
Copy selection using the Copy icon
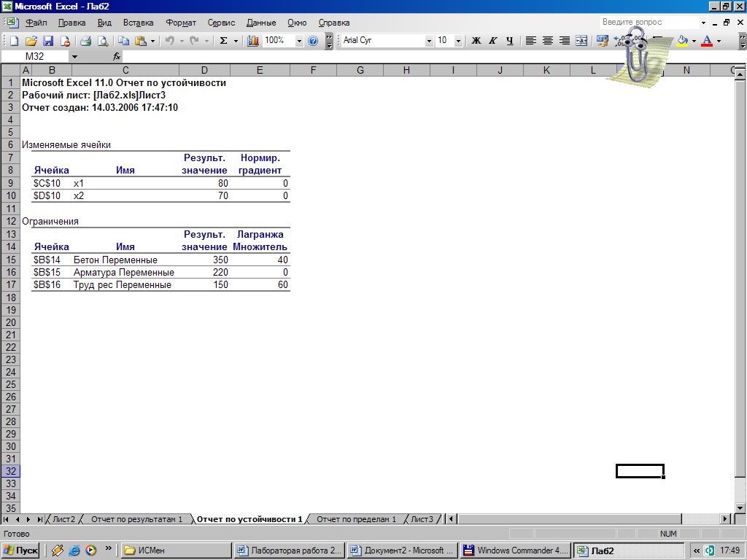[x=124, y=41]
